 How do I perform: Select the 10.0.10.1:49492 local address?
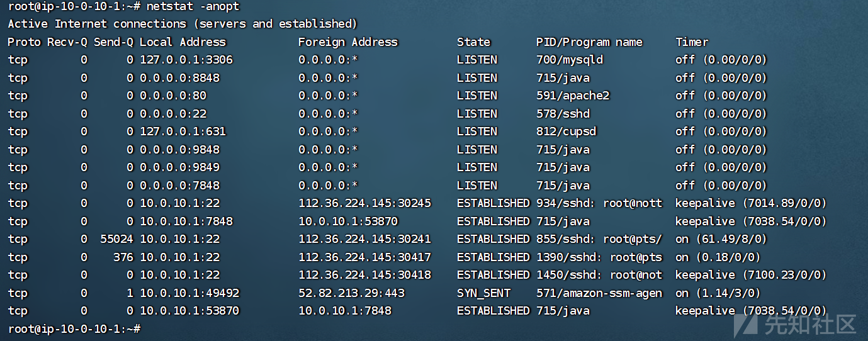click(x=189, y=293)
